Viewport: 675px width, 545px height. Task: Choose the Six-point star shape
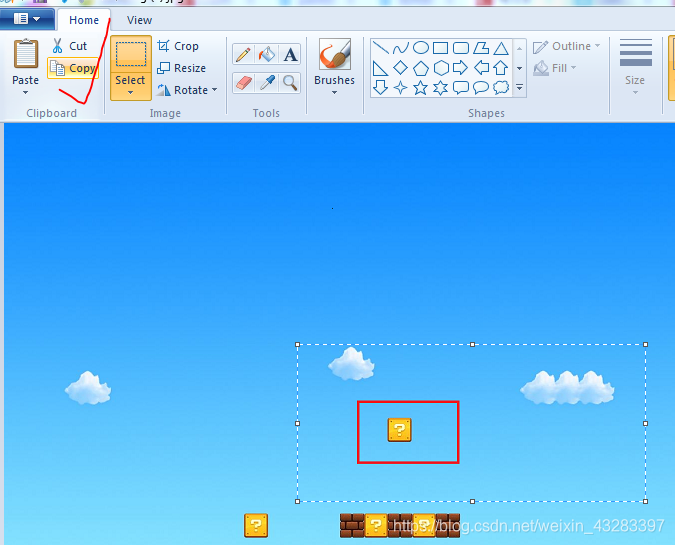pyautogui.click(x=441, y=87)
